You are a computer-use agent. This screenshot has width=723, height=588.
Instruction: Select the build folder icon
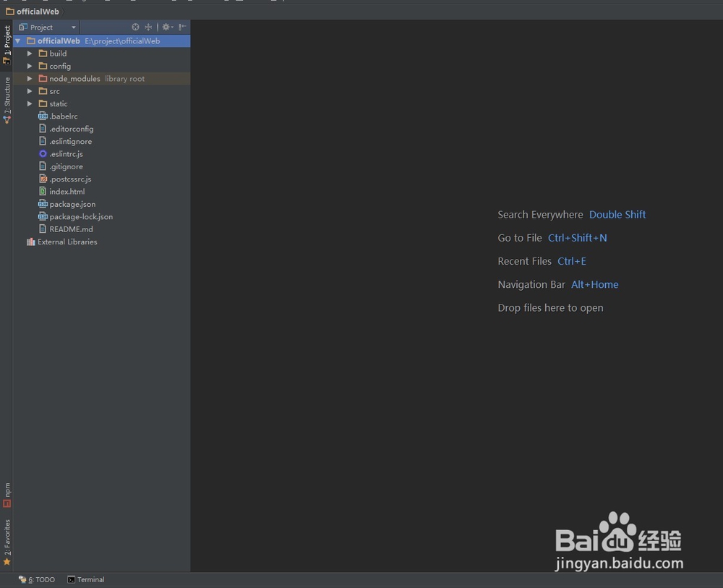coord(43,54)
